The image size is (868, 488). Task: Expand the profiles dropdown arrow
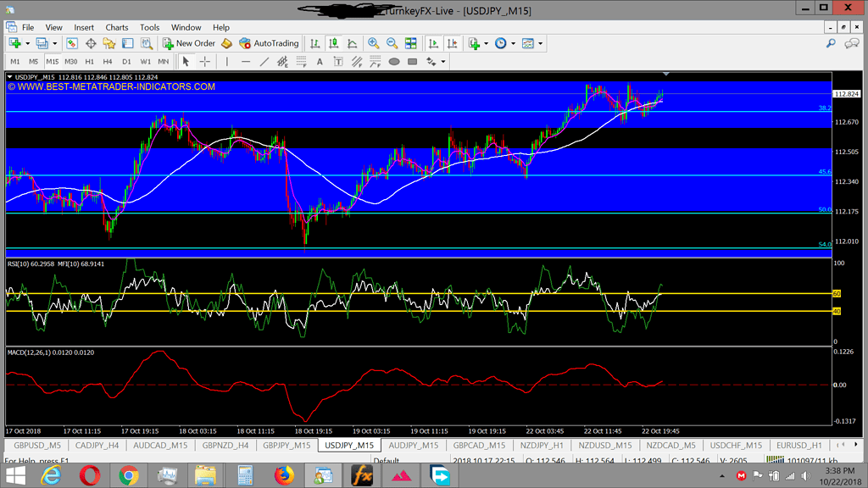coord(53,43)
